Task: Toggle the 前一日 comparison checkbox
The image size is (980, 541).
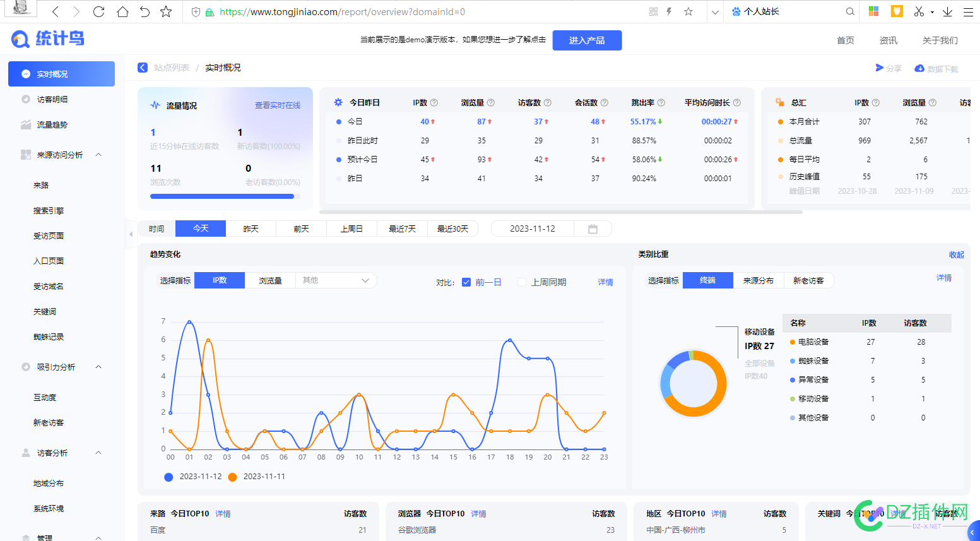Action: click(x=466, y=282)
